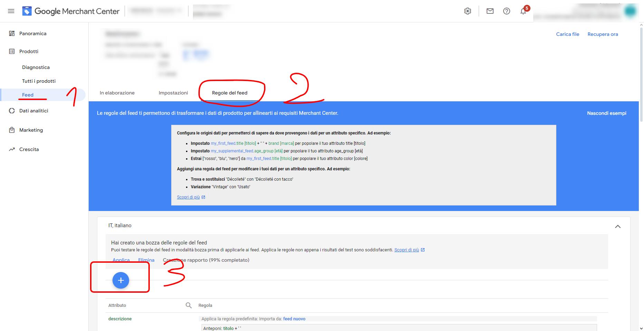Image resolution: width=644 pixels, height=331 pixels.
Task: Open Dati analitici in the sidebar
Action: 33,111
